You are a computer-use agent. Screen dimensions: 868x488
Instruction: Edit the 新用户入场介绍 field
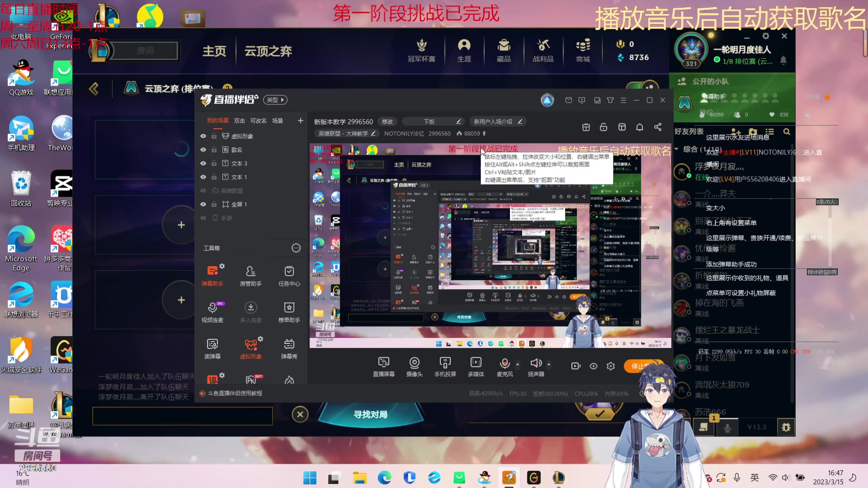point(498,122)
